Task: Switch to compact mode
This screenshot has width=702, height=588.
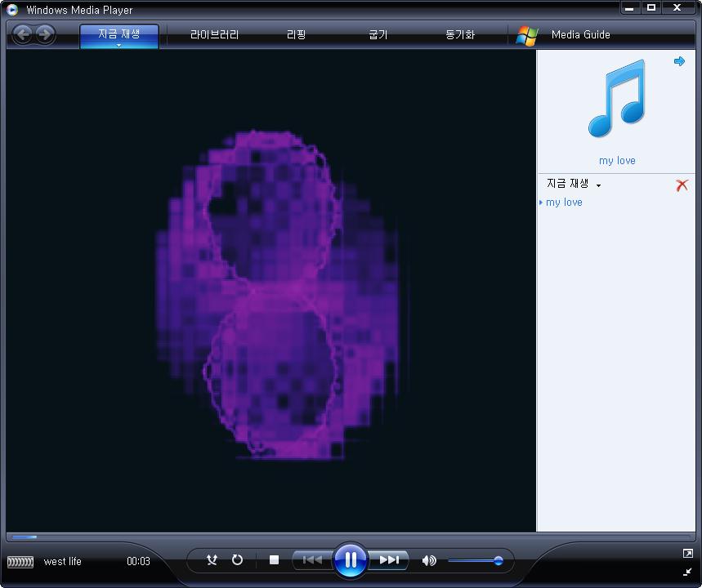Action: (687, 572)
